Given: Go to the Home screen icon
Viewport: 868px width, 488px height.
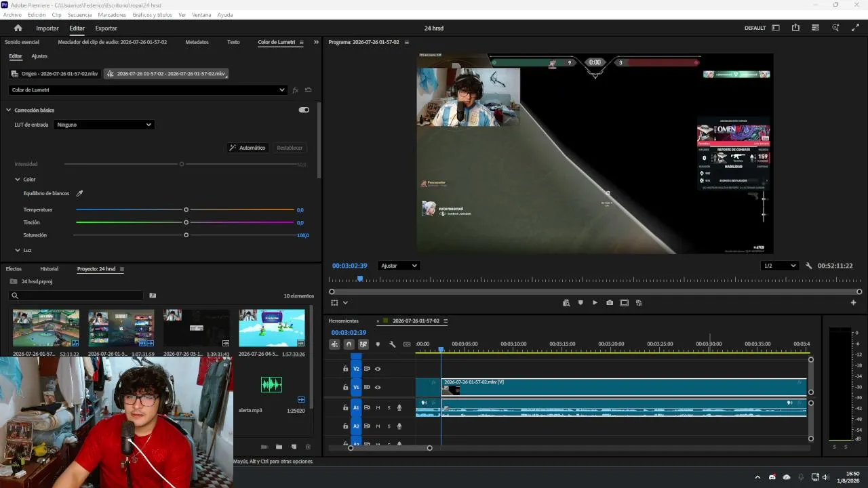Looking at the screenshot, I should click(x=18, y=28).
